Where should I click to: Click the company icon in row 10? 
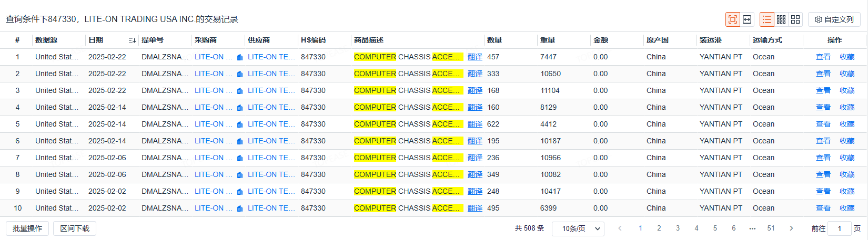(240, 208)
